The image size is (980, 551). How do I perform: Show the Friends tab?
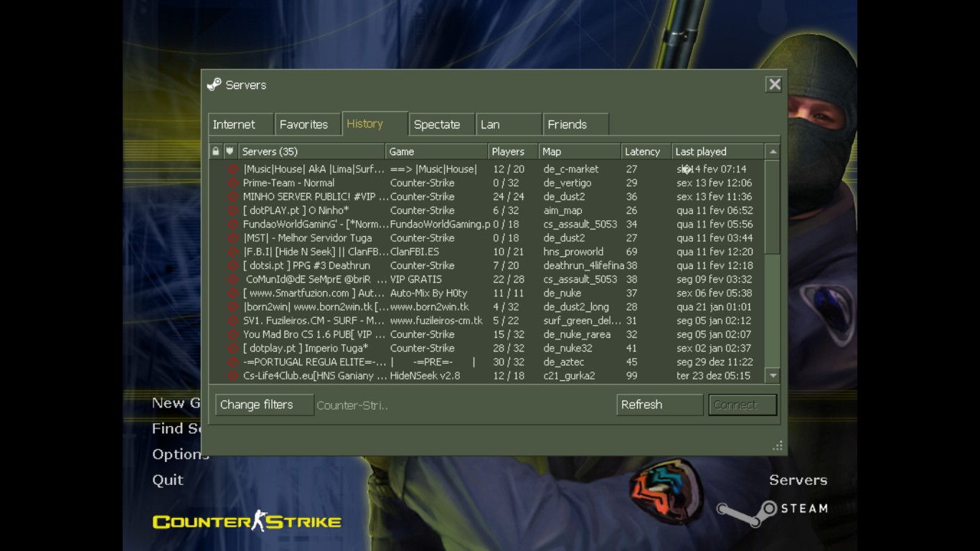pos(576,124)
